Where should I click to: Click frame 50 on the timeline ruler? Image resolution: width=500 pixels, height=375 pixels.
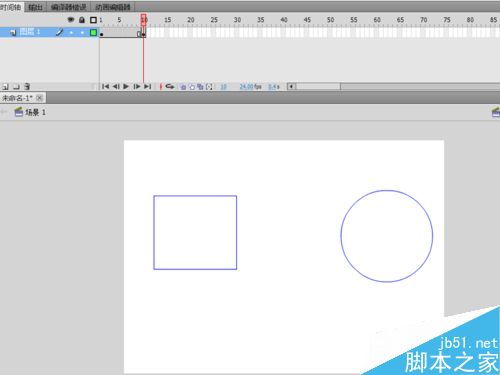[x=330, y=20]
